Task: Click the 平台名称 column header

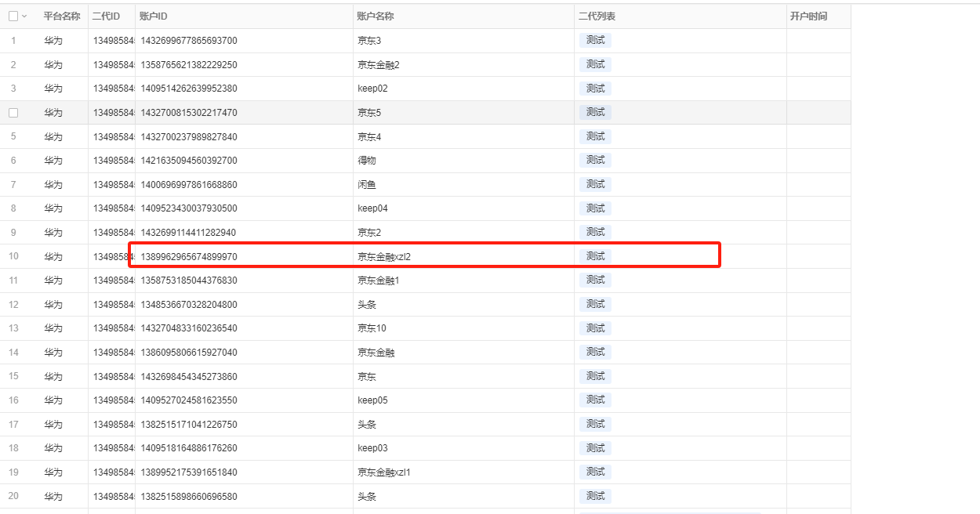Action: tap(62, 16)
